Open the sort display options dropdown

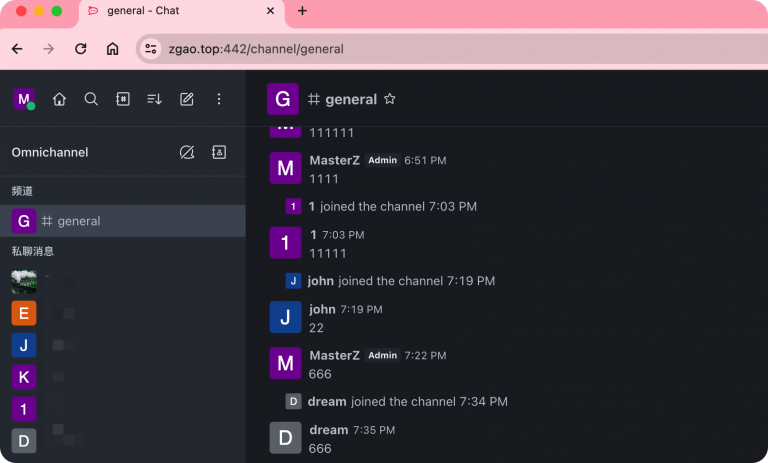click(x=154, y=99)
